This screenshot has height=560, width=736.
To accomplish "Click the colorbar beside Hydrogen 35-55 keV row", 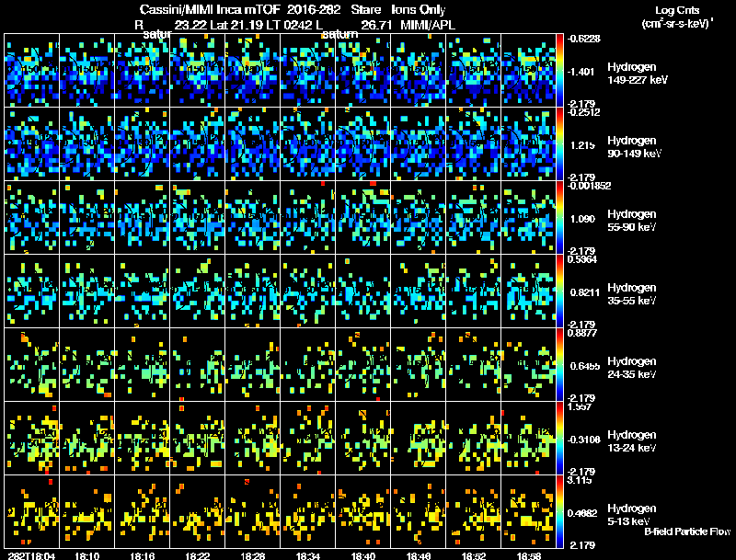I will 559,291.
